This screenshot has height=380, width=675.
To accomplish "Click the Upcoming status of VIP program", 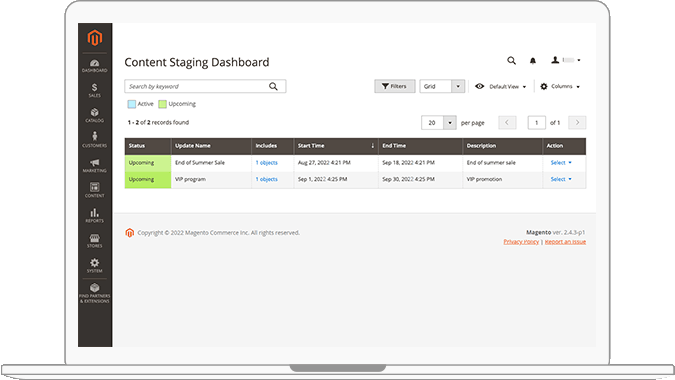I will pos(148,179).
